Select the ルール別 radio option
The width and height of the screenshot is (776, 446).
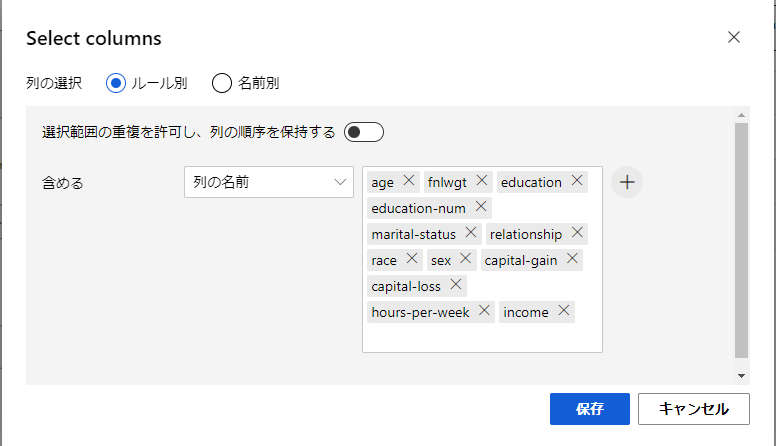click(x=116, y=83)
